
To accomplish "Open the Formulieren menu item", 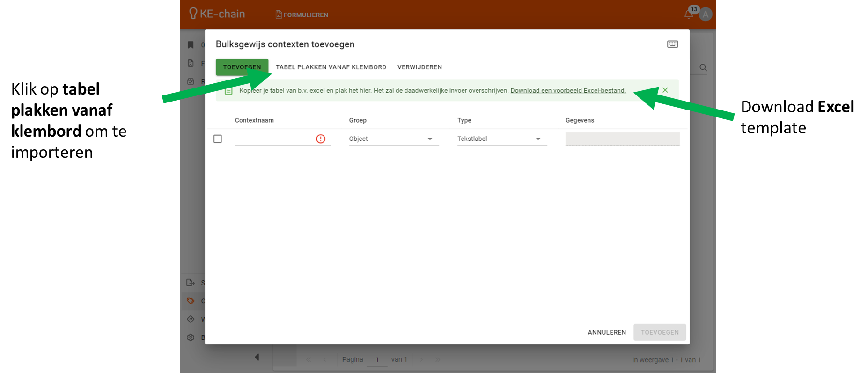I will (302, 15).
